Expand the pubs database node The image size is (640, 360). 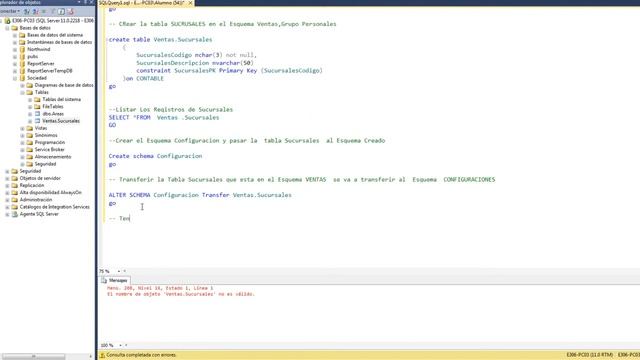pyautogui.click(x=15, y=57)
